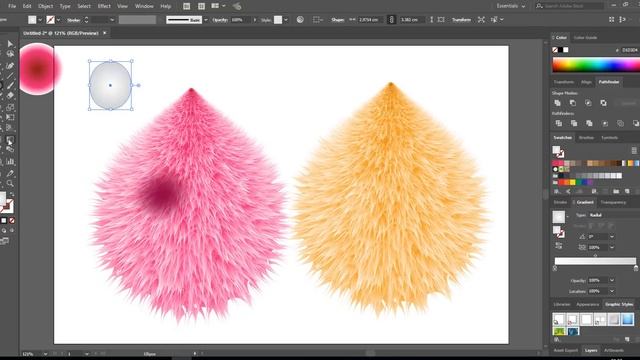Open the gradient stop Opacity dropdown
The width and height of the screenshot is (640, 360).
[x=611, y=280]
